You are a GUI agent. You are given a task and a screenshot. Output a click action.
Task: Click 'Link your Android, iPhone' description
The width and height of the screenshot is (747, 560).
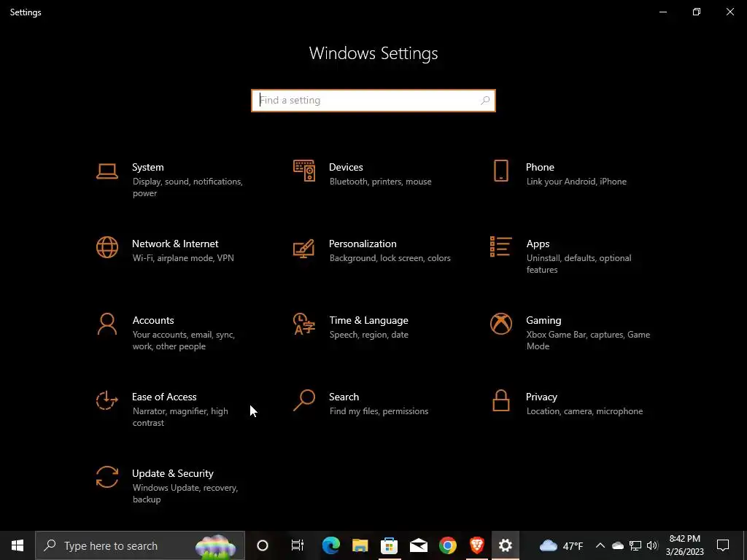[x=576, y=182]
